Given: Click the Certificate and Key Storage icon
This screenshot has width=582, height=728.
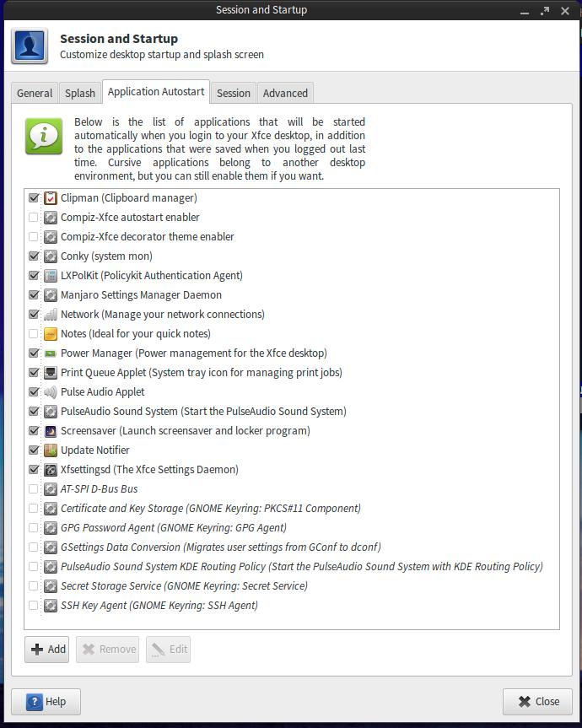Looking at the screenshot, I should click(50, 509).
